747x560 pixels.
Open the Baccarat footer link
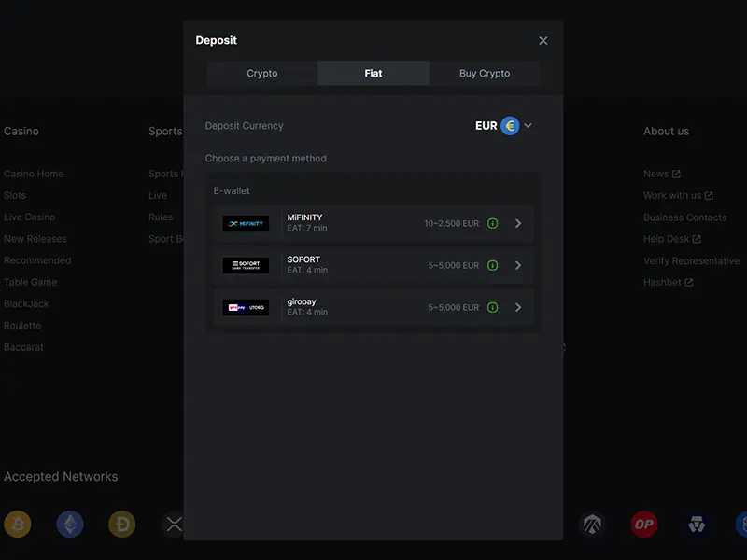coord(23,347)
